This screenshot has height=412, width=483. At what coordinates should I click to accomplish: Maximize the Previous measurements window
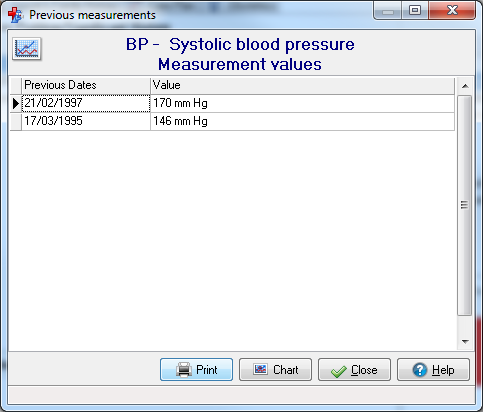pos(415,10)
